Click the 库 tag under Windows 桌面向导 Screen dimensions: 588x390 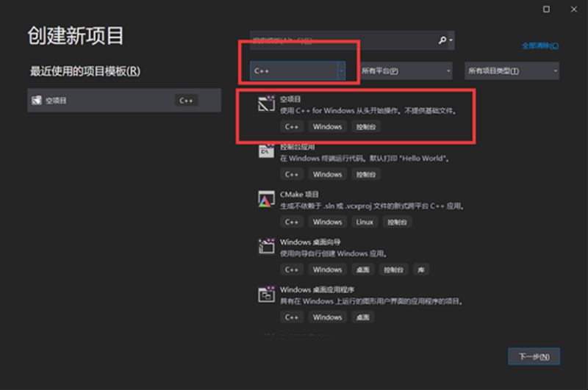(420, 270)
